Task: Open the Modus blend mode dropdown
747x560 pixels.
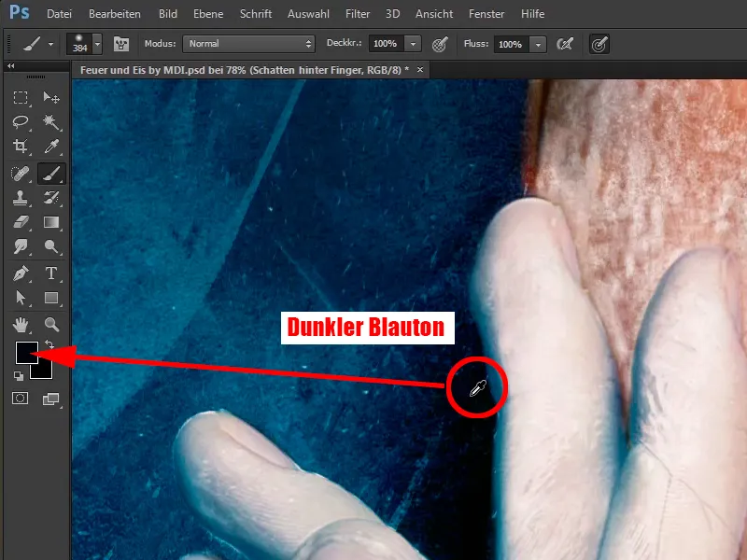Action: (x=248, y=44)
